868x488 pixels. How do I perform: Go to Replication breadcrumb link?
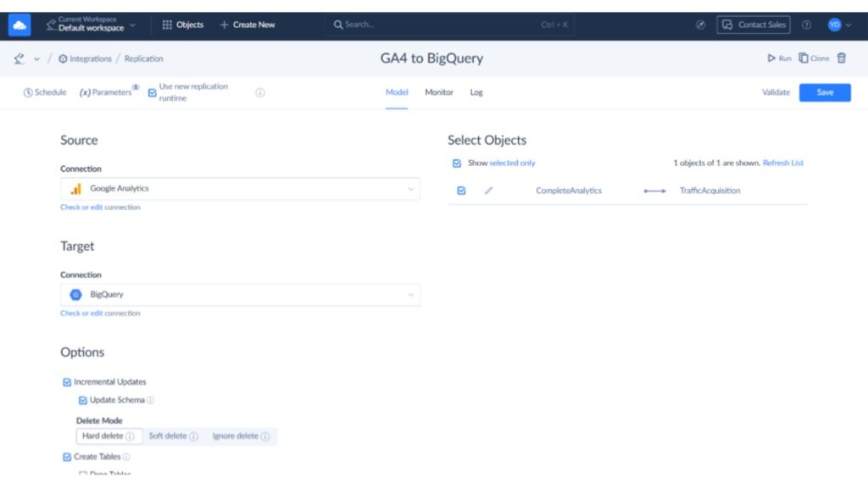coord(143,58)
